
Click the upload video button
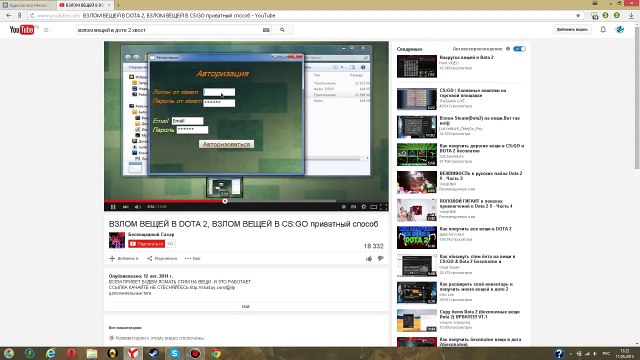pyautogui.click(x=572, y=29)
